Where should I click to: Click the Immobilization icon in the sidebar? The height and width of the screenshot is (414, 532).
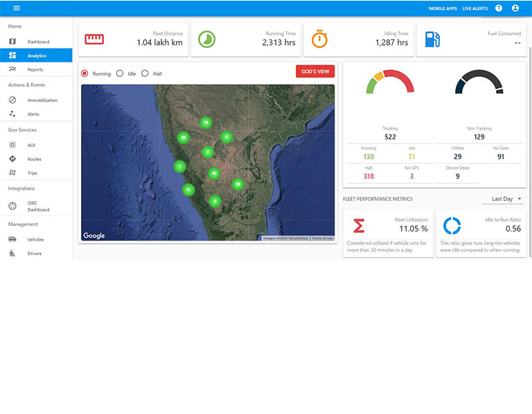[x=12, y=100]
